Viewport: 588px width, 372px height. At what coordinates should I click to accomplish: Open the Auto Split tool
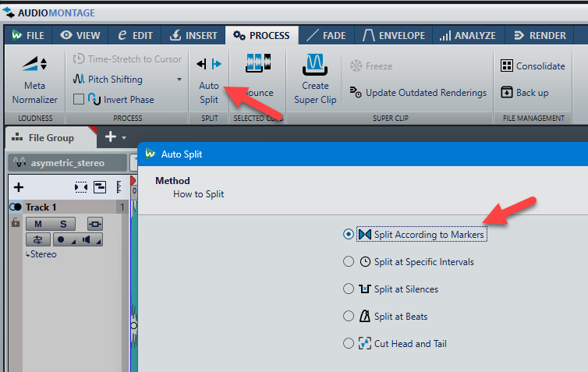(x=209, y=80)
